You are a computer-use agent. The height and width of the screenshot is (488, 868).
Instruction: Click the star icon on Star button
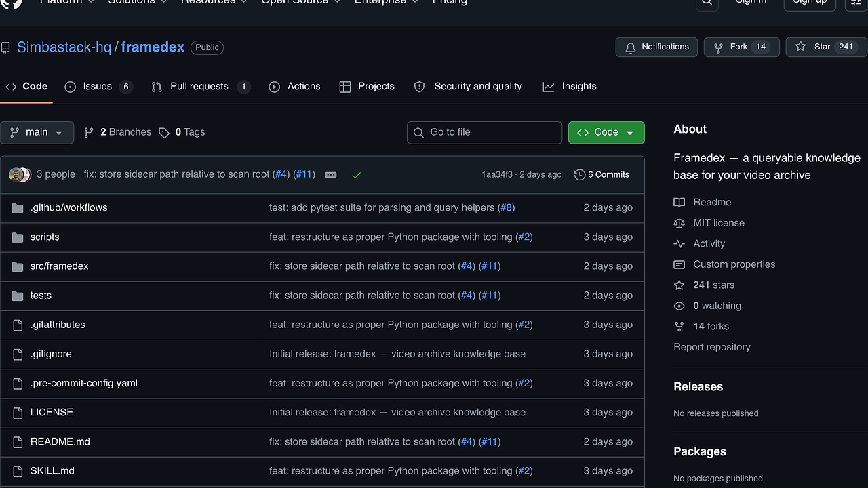tap(801, 47)
